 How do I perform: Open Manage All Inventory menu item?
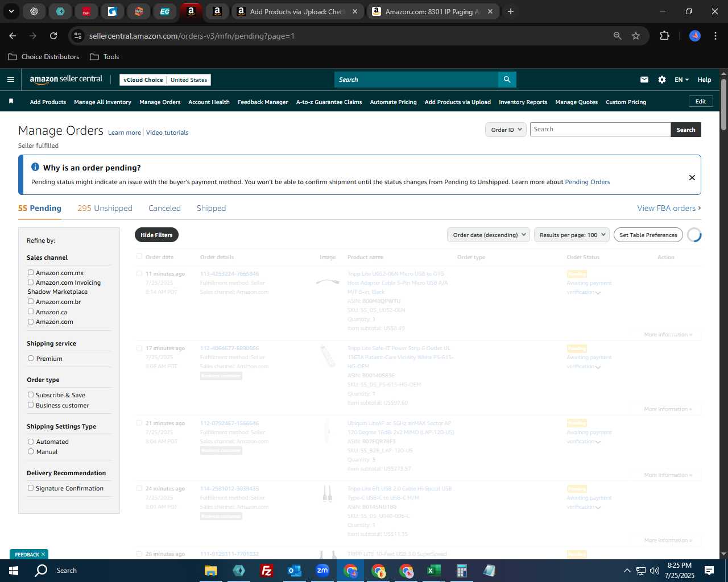102,102
